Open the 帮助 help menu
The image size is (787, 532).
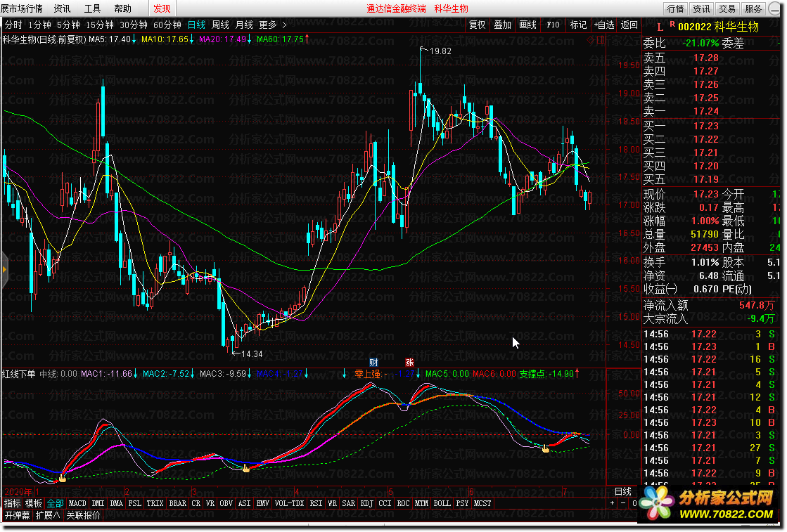click(x=123, y=8)
